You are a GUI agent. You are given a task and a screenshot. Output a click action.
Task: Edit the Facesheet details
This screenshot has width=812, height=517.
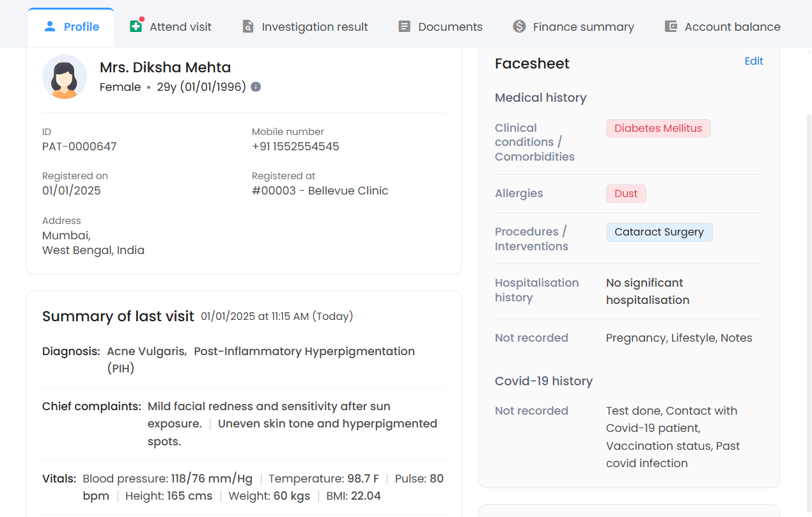(x=754, y=61)
